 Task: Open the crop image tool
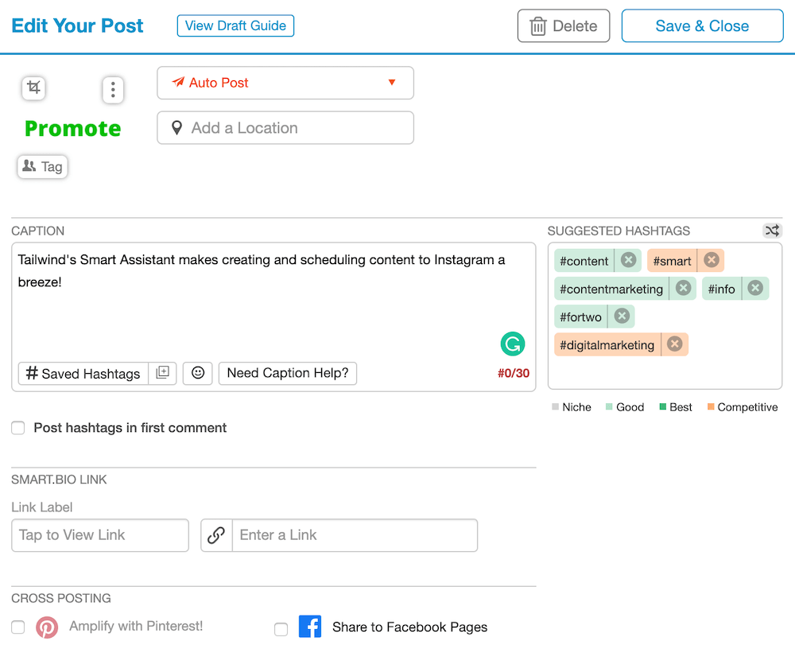pos(33,87)
